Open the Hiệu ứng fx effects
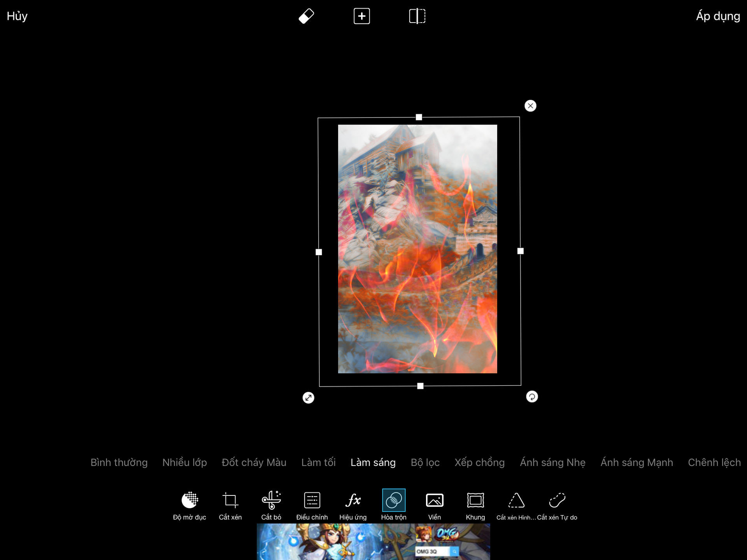This screenshot has height=560, width=747. 353,506
